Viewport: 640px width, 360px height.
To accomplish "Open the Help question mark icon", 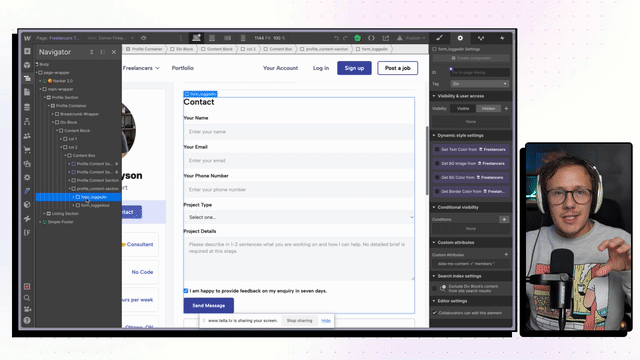I will click(x=27, y=320).
